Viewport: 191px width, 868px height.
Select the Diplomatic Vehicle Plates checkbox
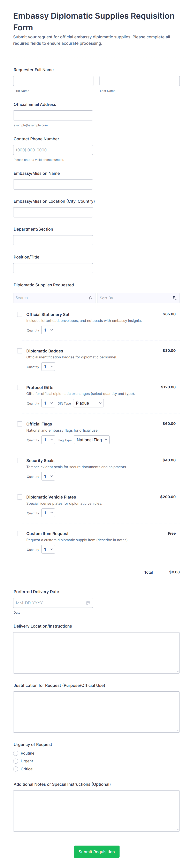tap(20, 497)
